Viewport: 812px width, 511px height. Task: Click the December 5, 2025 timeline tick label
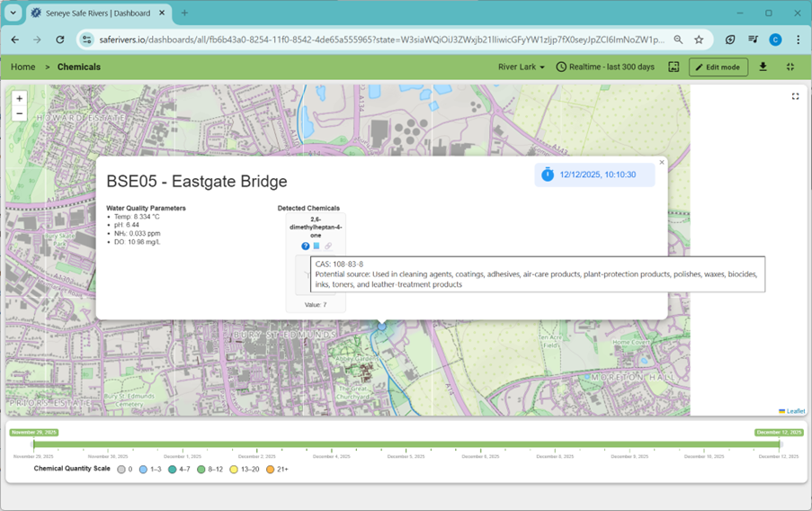pos(406,457)
